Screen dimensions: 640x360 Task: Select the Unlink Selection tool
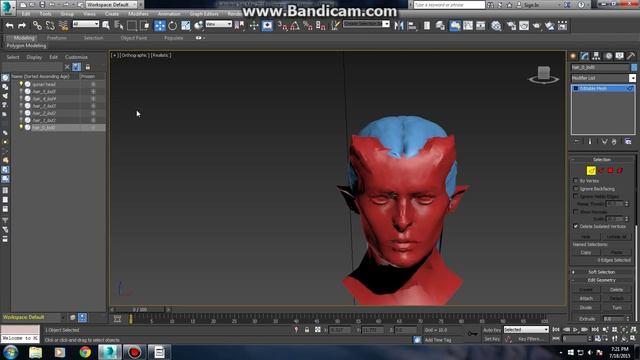[50, 26]
